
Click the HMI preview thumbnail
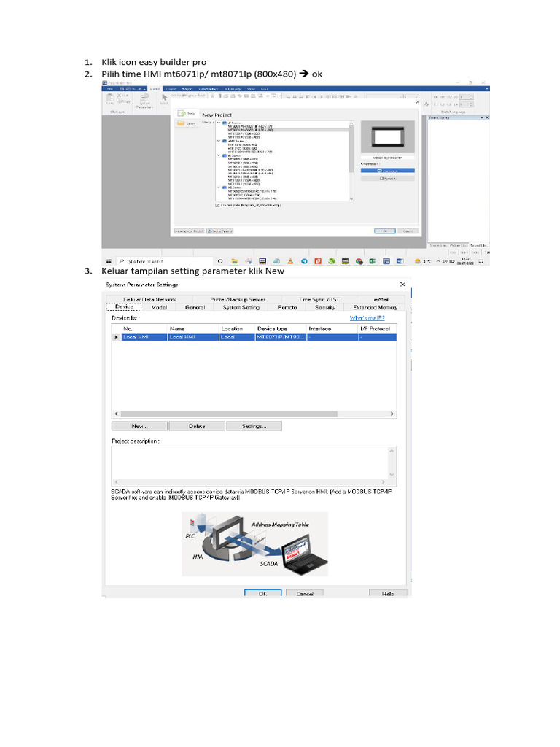(388, 137)
